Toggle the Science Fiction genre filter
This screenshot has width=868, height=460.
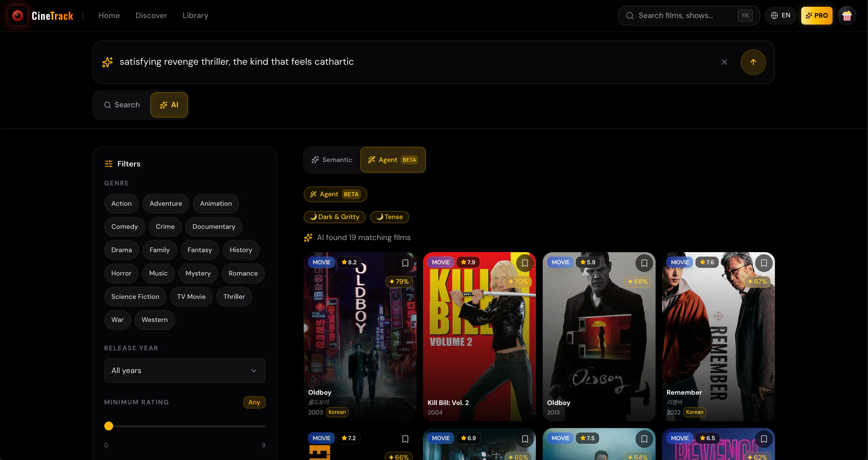click(135, 297)
